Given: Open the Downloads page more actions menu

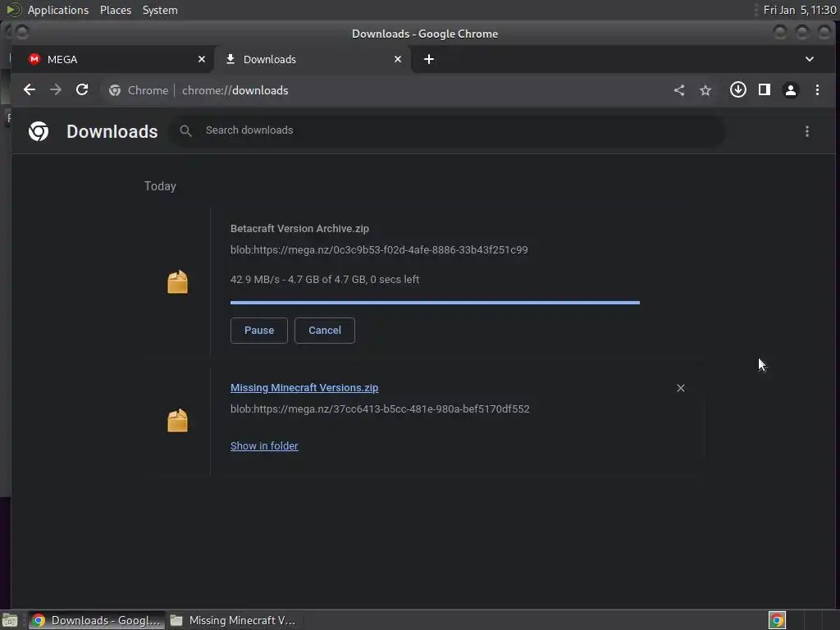Looking at the screenshot, I should pyautogui.click(x=807, y=131).
